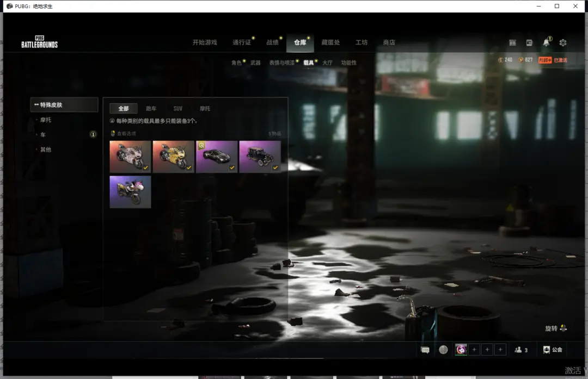The width and height of the screenshot is (588, 379).
Task: Open the 通行证 main tab
Action: coord(242,42)
